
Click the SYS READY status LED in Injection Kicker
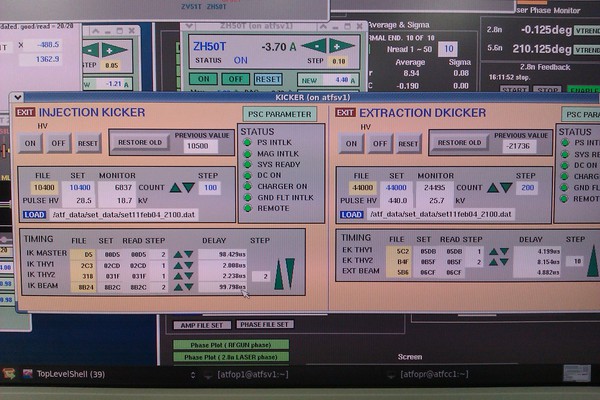(x=248, y=164)
